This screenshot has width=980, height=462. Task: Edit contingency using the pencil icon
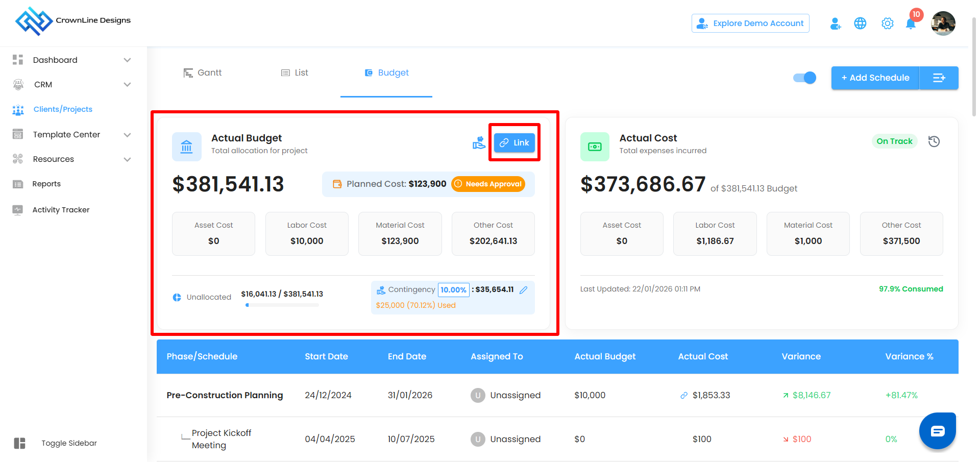pyautogui.click(x=523, y=290)
